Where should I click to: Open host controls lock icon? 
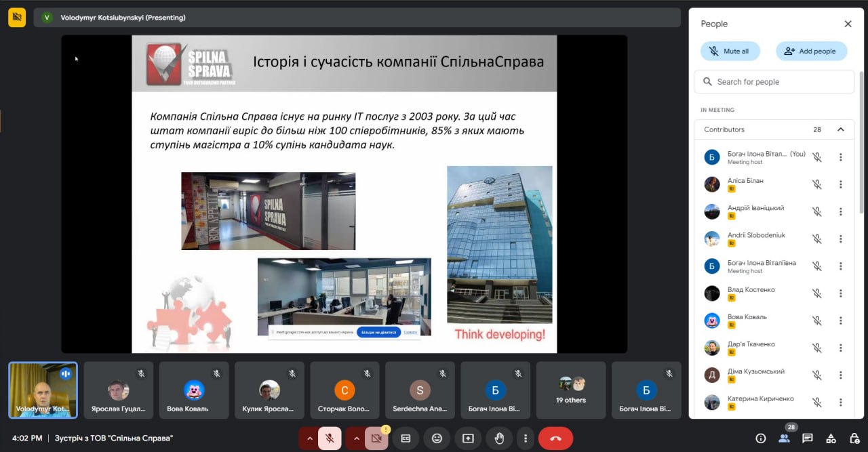854,438
